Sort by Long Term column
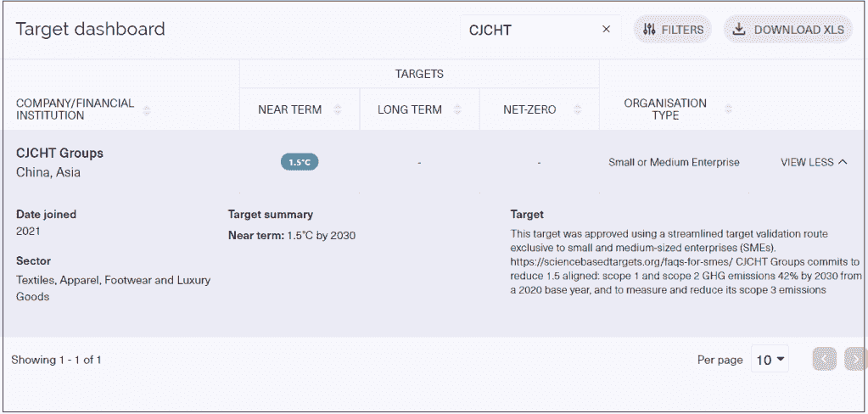Screen dimensions: 868x414 coord(458,110)
